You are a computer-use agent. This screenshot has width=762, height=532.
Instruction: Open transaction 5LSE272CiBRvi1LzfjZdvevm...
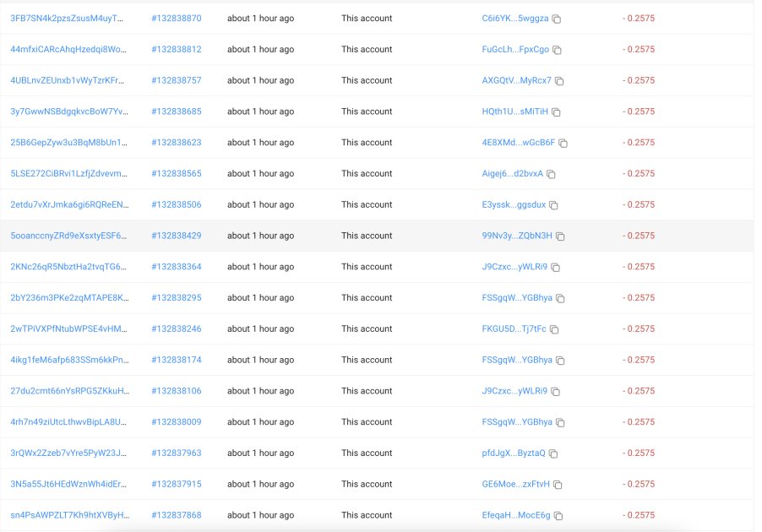[x=68, y=174]
